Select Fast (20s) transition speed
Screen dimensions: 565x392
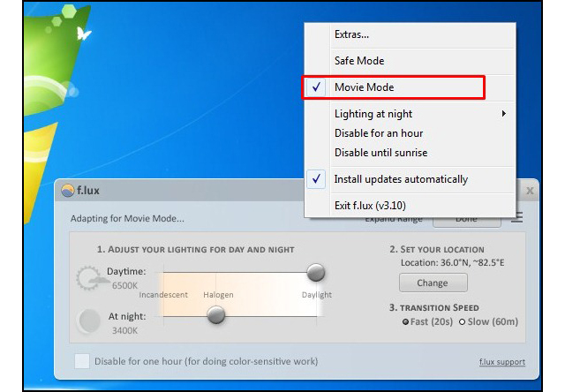427,321
